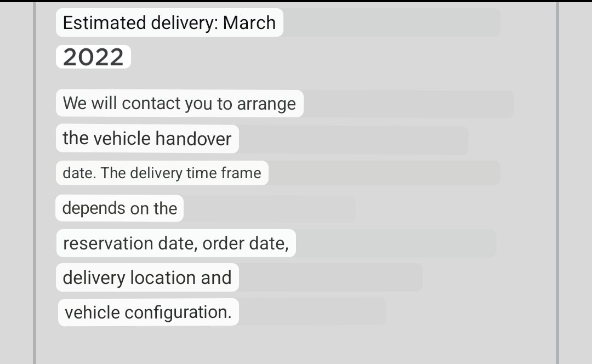Click the "vehicle configuration." text
The width and height of the screenshot is (592, 364).
point(148,312)
